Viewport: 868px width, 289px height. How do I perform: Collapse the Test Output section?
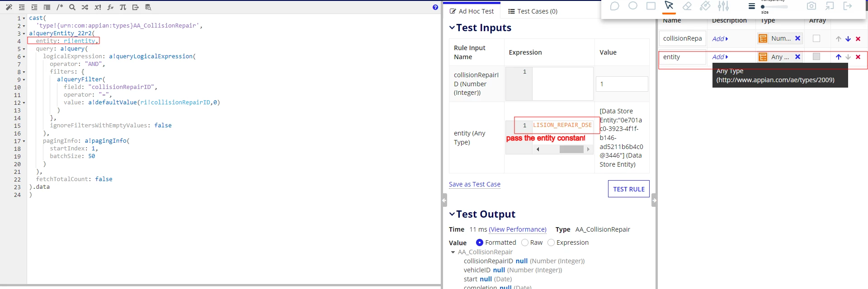pos(452,214)
